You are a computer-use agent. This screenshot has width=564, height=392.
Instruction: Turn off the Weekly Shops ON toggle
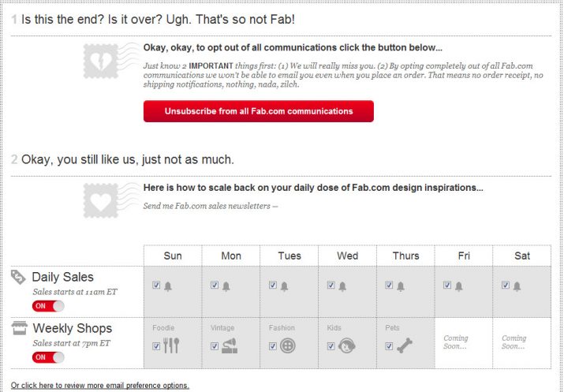(x=48, y=357)
